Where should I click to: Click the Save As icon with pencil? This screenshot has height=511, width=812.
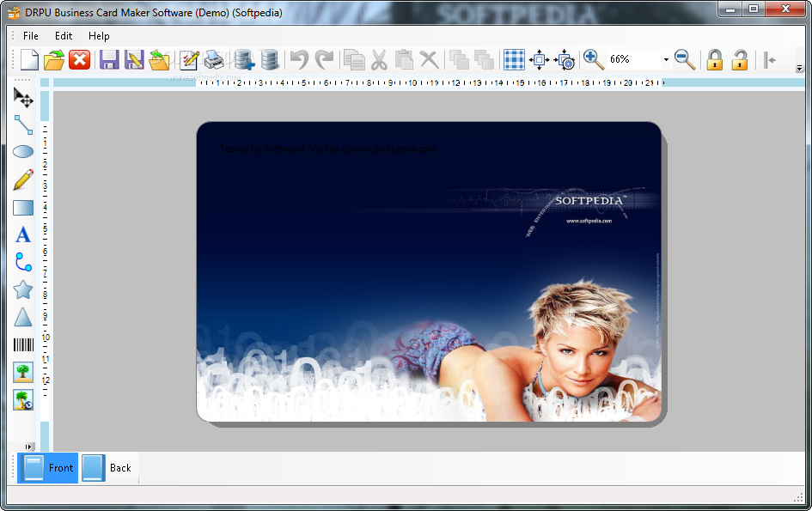coord(134,59)
